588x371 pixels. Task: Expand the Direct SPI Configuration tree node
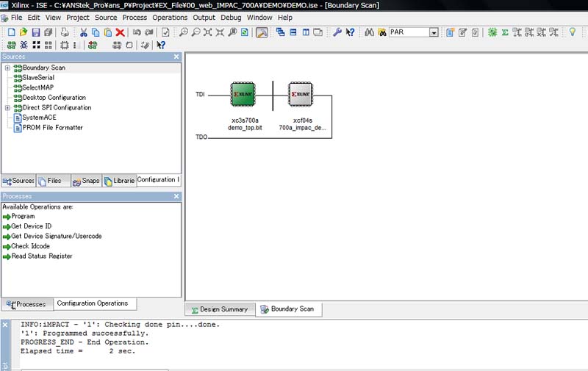(7, 108)
